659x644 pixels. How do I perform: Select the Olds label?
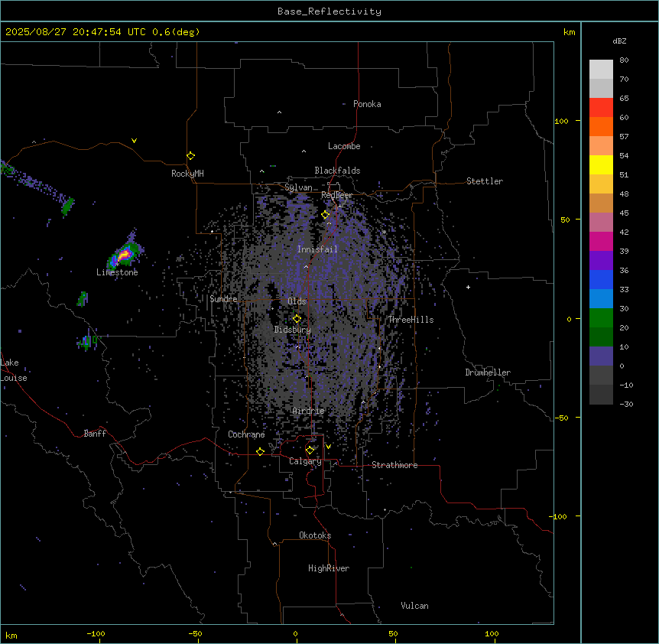pyautogui.click(x=297, y=301)
